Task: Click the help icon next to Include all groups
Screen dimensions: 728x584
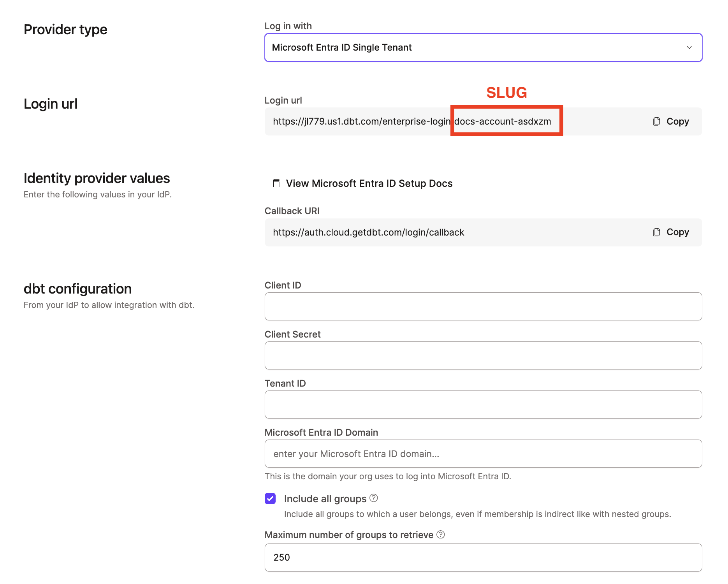Action: pos(373,498)
